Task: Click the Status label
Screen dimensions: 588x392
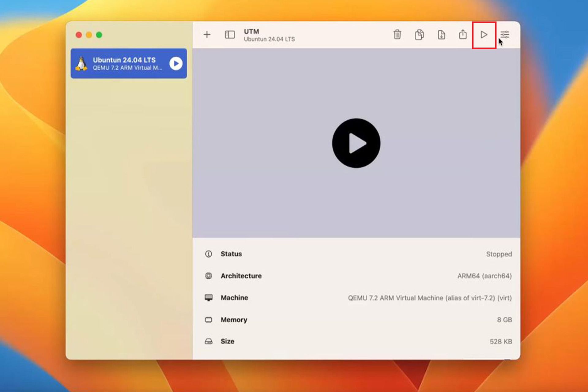Action: [231, 254]
